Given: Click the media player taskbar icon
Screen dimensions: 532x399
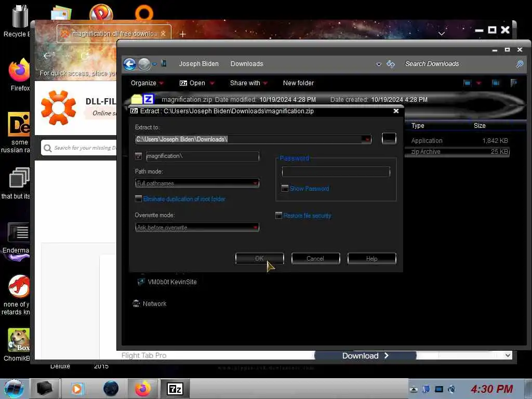Looking at the screenshot, I should pyautogui.click(x=77, y=389).
